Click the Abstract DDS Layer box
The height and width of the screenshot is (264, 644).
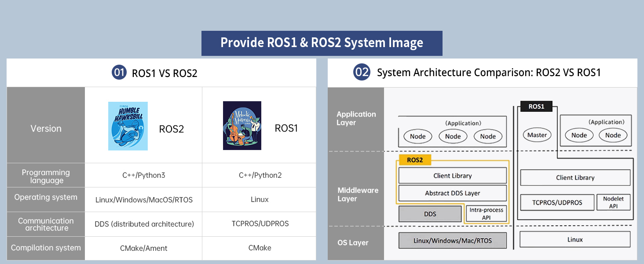(x=452, y=193)
